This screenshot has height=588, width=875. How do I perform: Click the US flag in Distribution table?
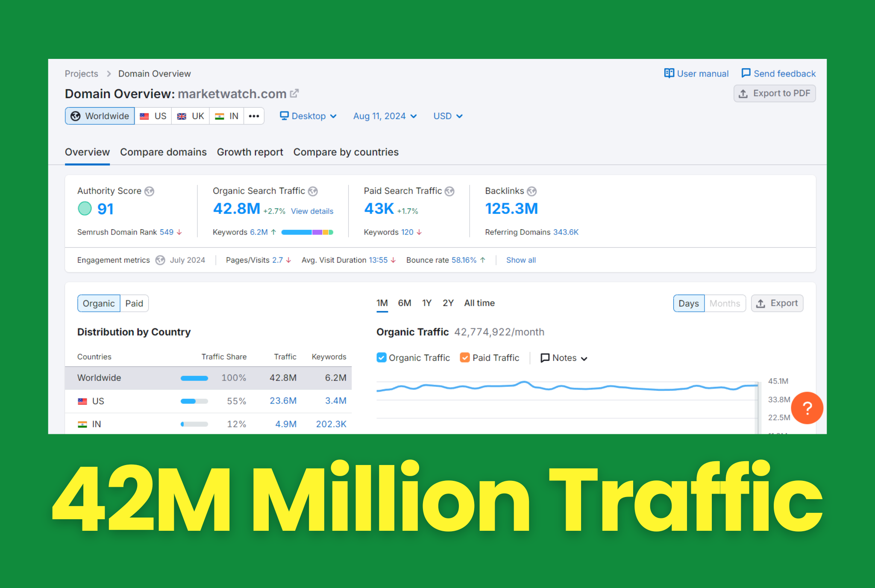point(82,401)
